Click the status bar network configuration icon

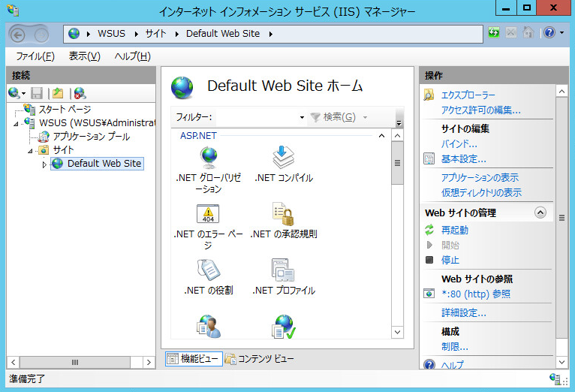[x=555, y=378]
